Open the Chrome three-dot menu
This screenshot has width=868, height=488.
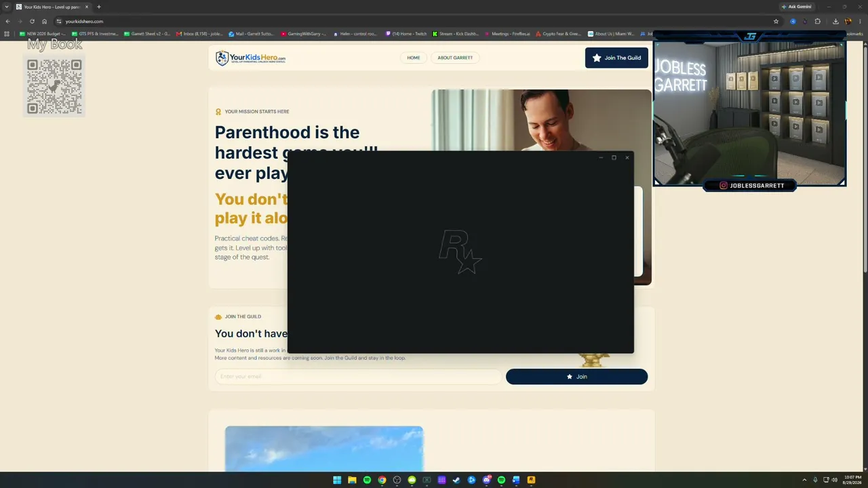coord(860,21)
